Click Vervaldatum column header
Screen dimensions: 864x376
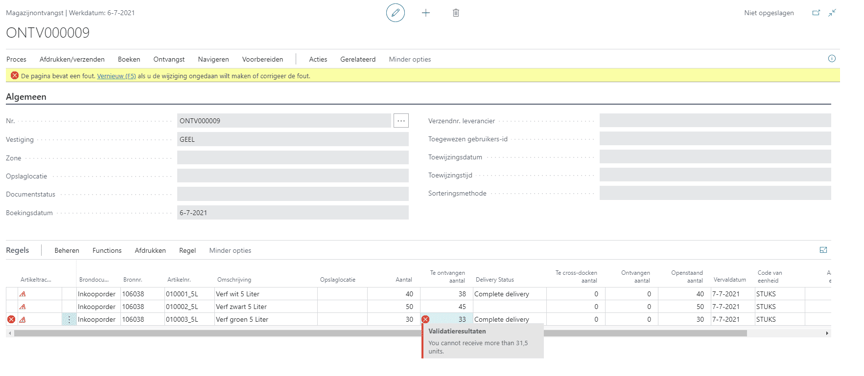pyautogui.click(x=729, y=280)
